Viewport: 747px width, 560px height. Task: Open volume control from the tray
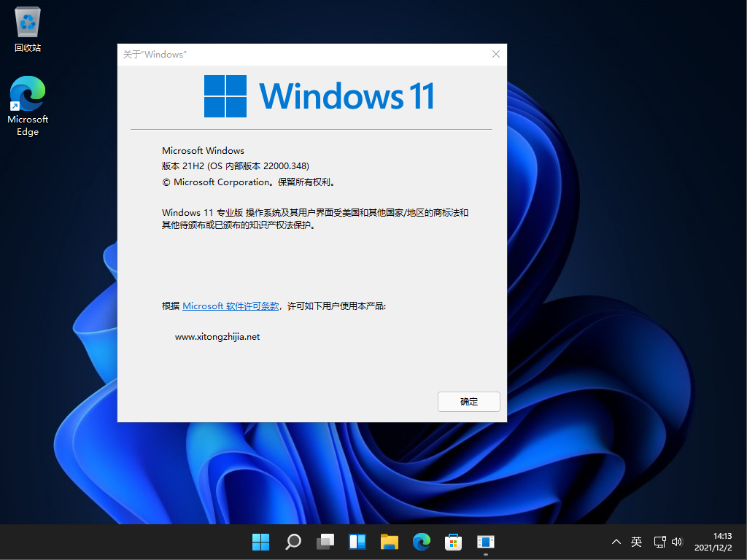676,542
